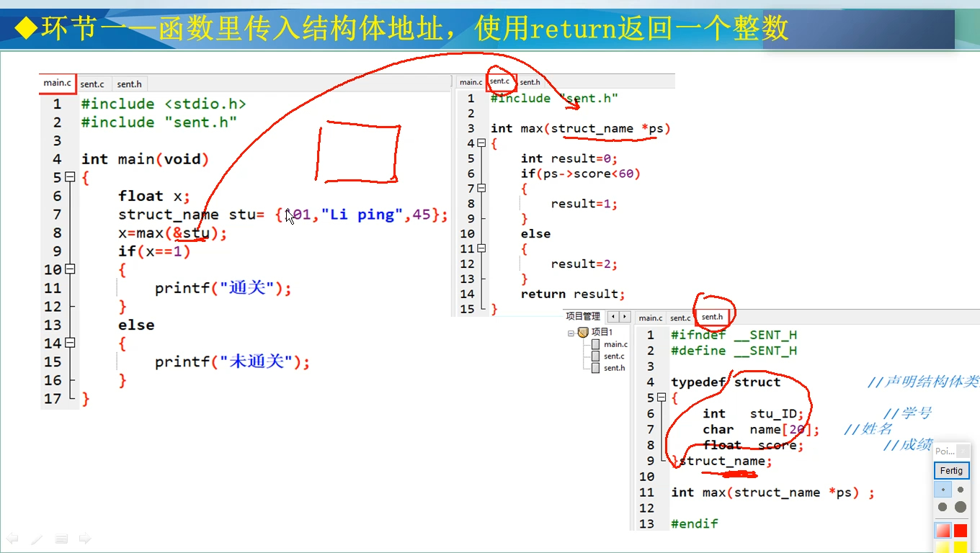Select the pen annotation icon at bottom left
This screenshot has height=553, width=980.
tap(36, 539)
